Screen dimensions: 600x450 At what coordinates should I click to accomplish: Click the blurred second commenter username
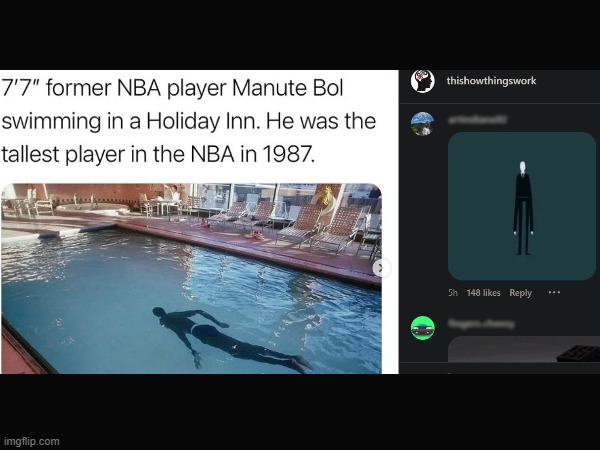tap(481, 324)
